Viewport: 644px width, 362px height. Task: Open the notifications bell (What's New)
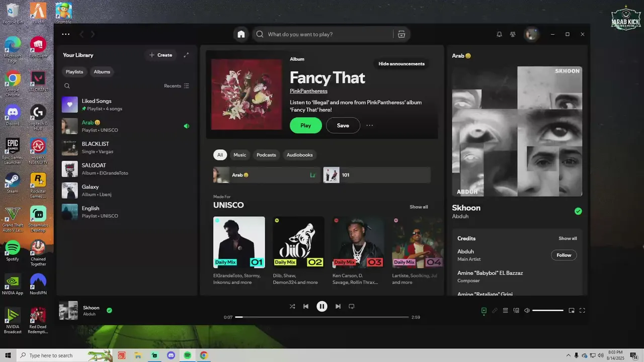pyautogui.click(x=499, y=34)
